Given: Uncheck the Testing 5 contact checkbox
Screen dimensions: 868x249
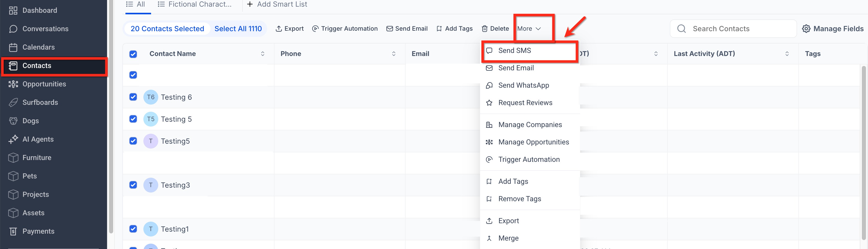Looking at the screenshot, I should (133, 119).
